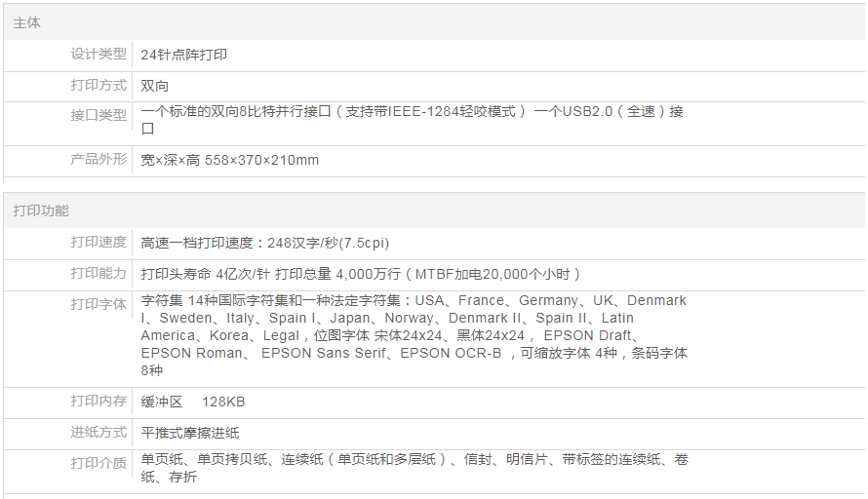The height and width of the screenshot is (499, 868).
Task: Click the 24针点阵打印 value text
Action: [184, 55]
